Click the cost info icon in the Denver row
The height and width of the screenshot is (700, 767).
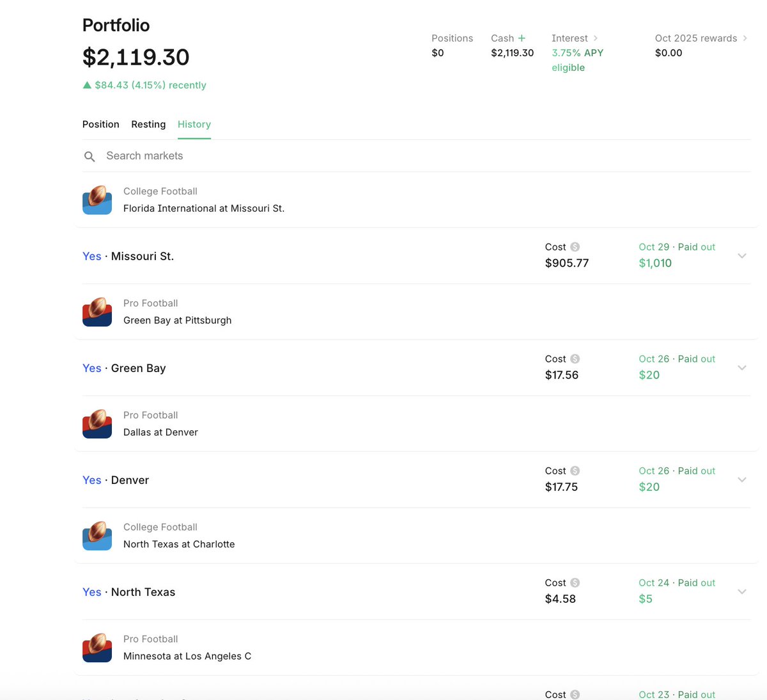click(575, 471)
